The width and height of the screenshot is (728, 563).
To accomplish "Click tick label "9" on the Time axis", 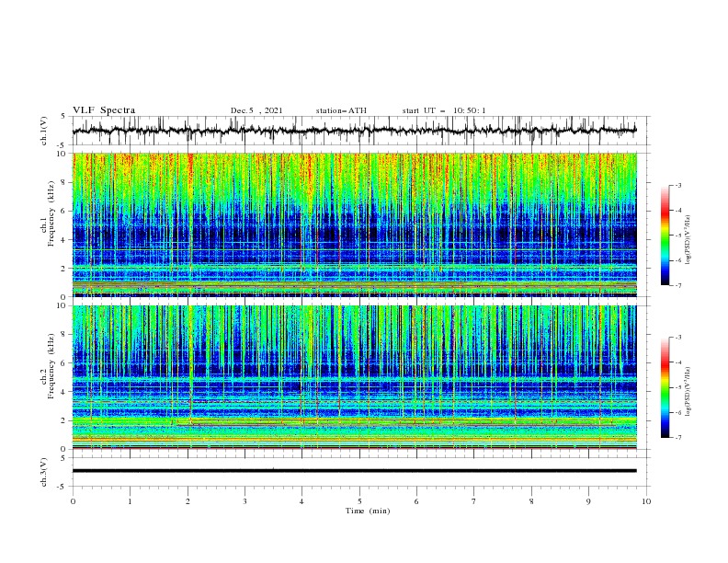I will point(588,501).
